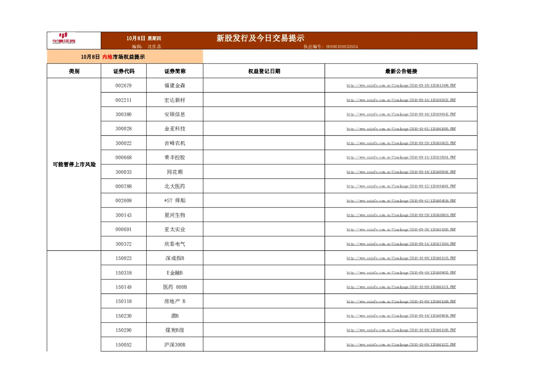Open announcement link for 欣泰电气

click(401, 244)
